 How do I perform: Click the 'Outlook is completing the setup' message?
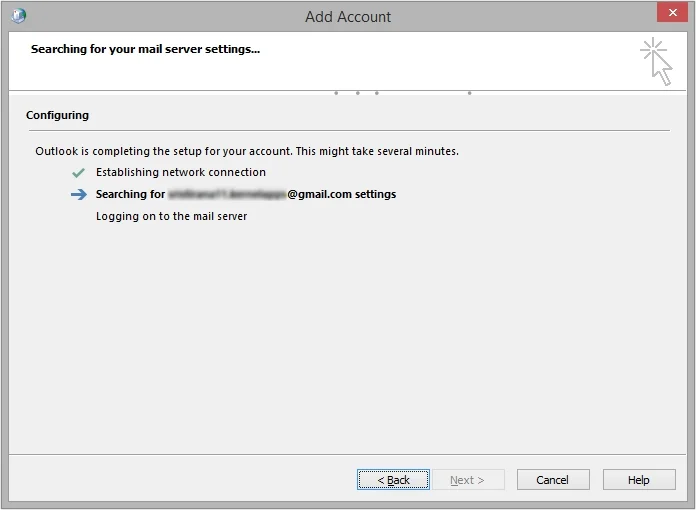click(x=246, y=151)
